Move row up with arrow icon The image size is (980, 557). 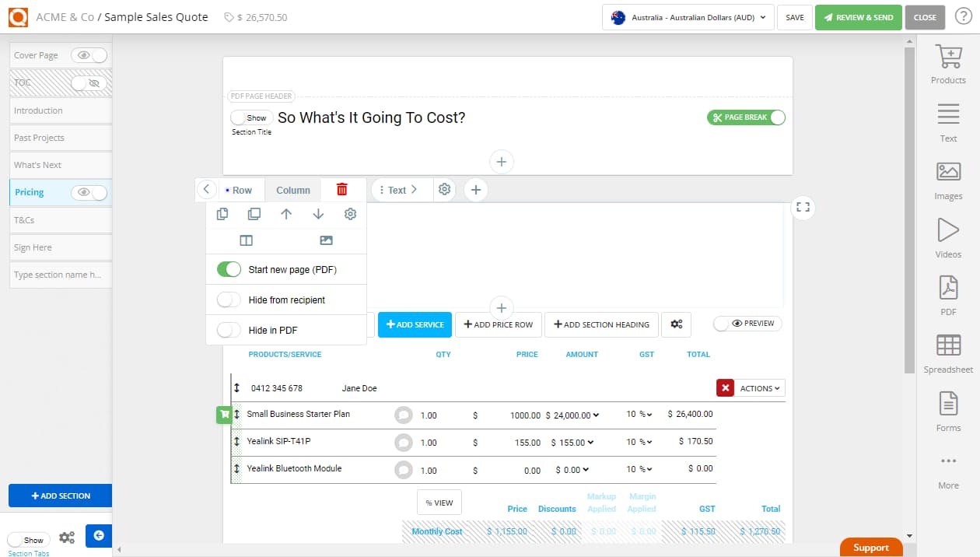click(x=286, y=214)
